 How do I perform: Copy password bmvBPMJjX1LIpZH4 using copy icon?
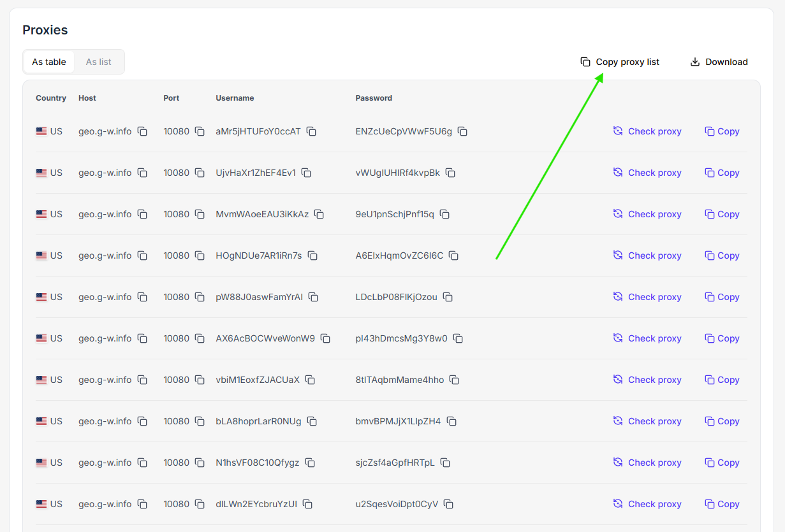tap(451, 421)
